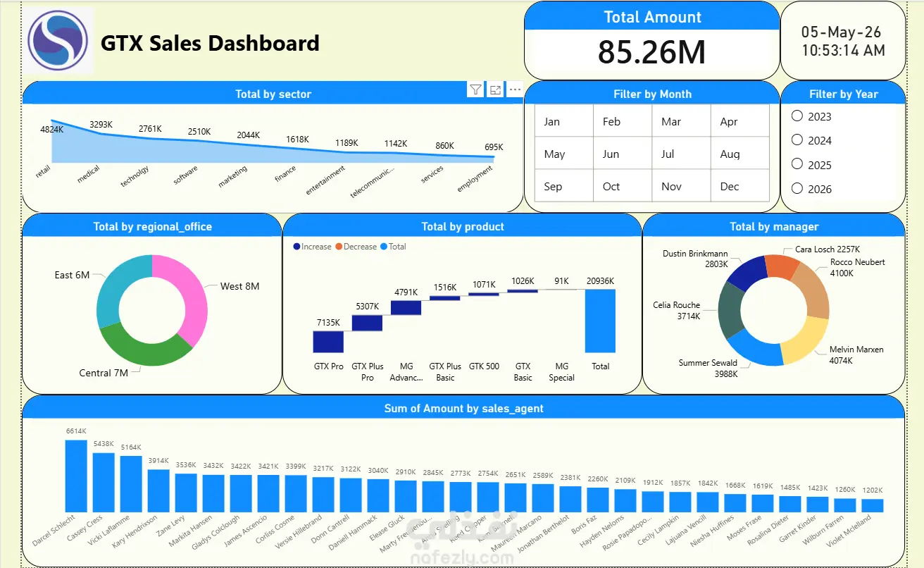The width and height of the screenshot is (924, 568).
Task: Click the 'Central 7M' donut label
Action: (x=104, y=373)
